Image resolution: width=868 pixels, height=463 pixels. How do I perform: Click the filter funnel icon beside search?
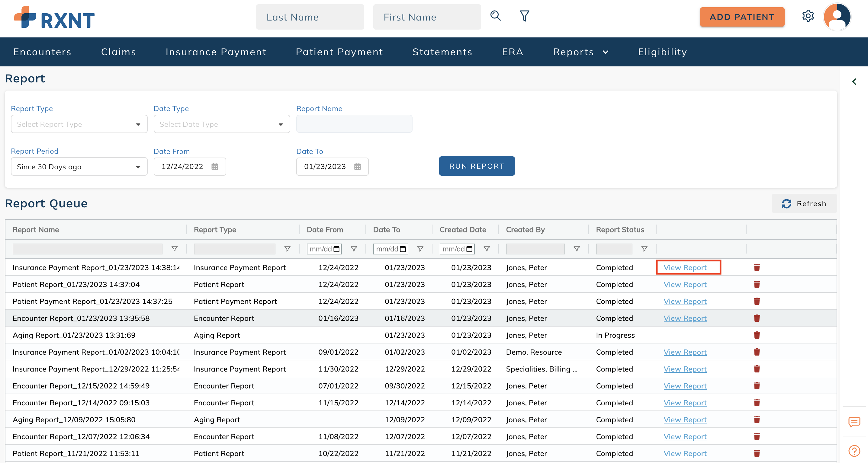tap(524, 15)
